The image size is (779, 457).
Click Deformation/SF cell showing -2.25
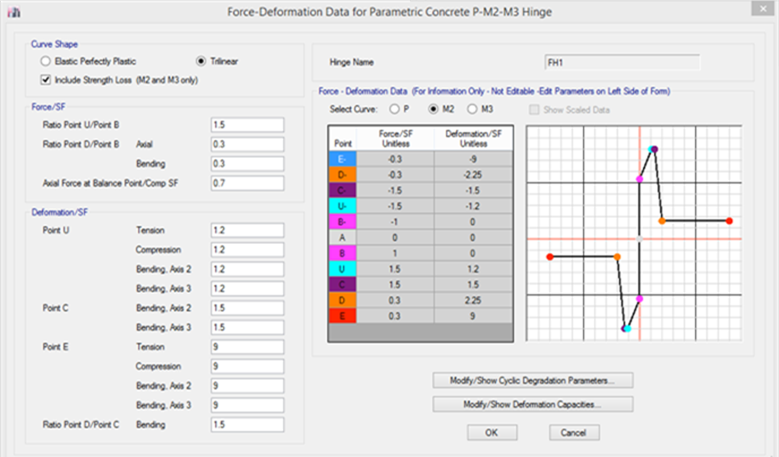473,175
